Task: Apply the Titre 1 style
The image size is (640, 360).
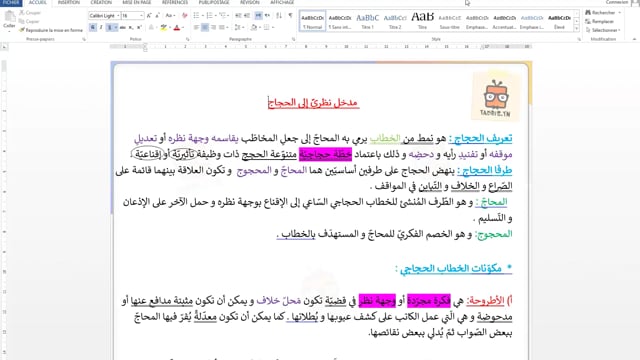Action: (x=367, y=21)
